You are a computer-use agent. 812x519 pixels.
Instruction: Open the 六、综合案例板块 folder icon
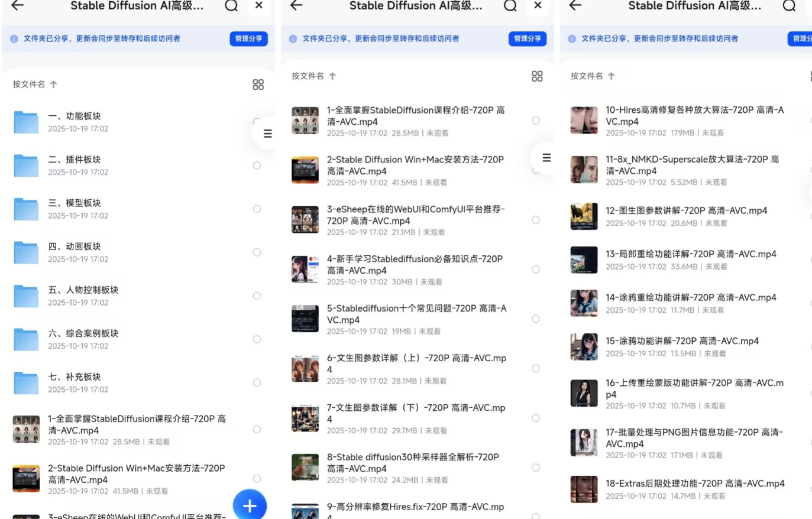pos(26,339)
